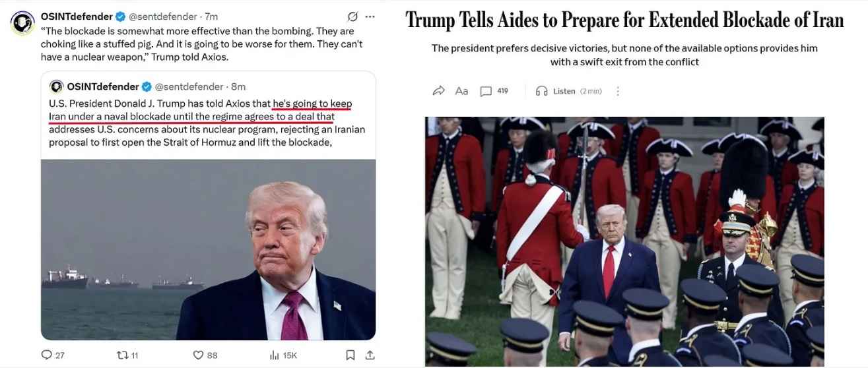
Task: Open the article vertical three-dot menu
Action: tap(618, 91)
